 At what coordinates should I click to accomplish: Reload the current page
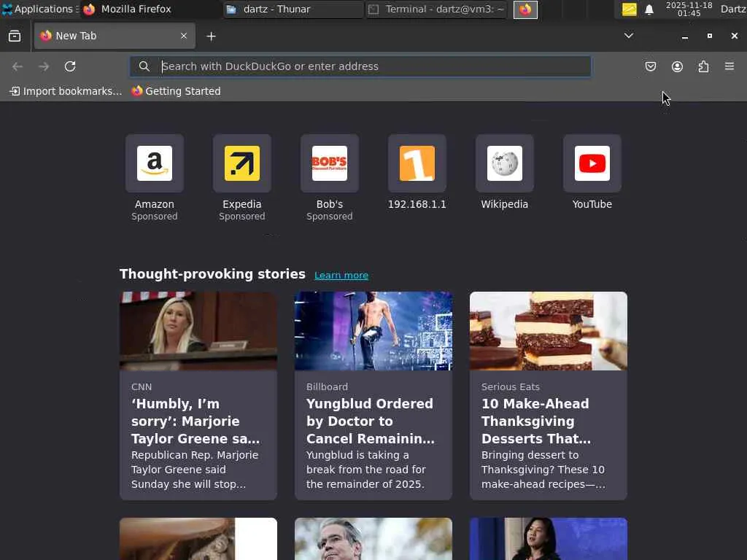(70, 66)
